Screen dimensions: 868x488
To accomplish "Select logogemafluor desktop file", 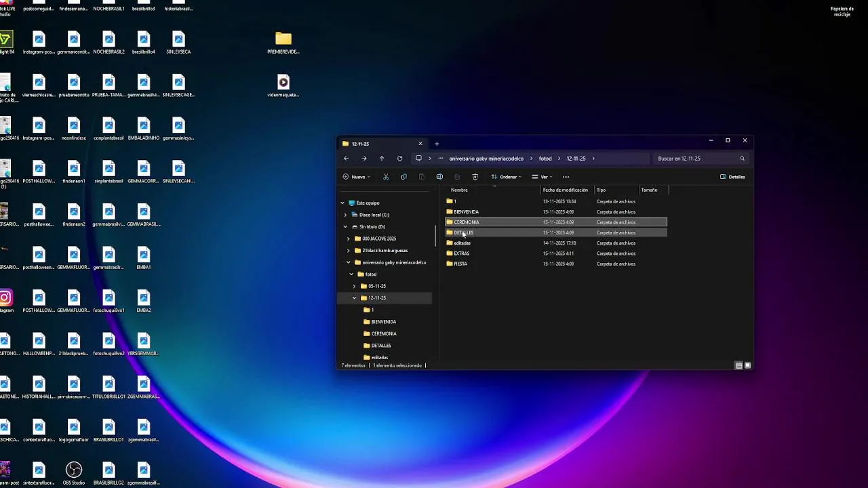I will pos(74,430).
